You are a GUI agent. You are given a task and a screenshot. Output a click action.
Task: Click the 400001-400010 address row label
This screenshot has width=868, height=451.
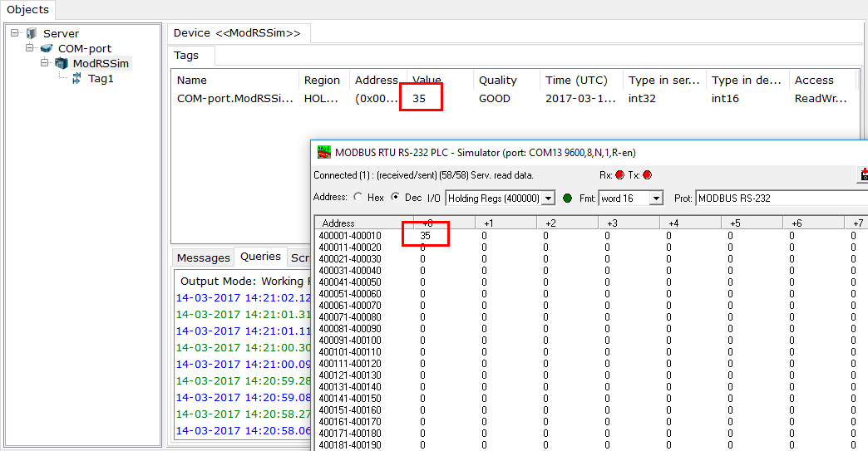tap(350, 235)
